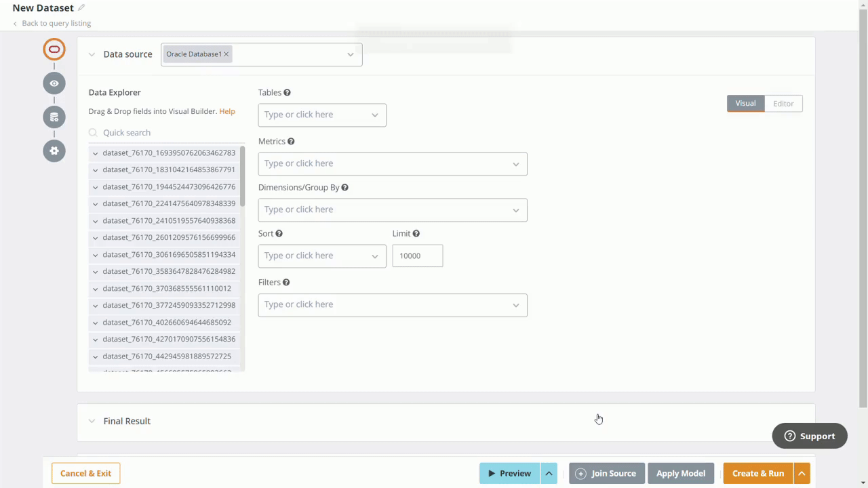Image resolution: width=868 pixels, height=488 pixels.
Task: Remove Oracle Database1 with its X toggle
Action: click(226, 54)
